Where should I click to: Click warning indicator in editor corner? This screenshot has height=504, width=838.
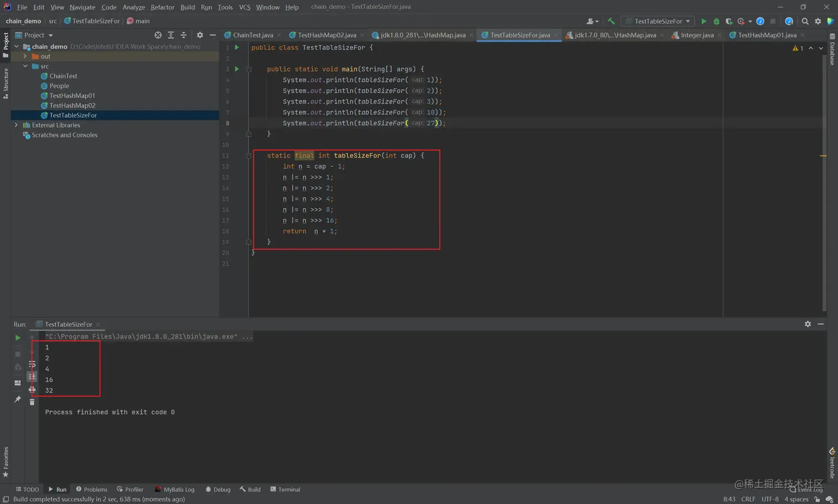(x=798, y=48)
